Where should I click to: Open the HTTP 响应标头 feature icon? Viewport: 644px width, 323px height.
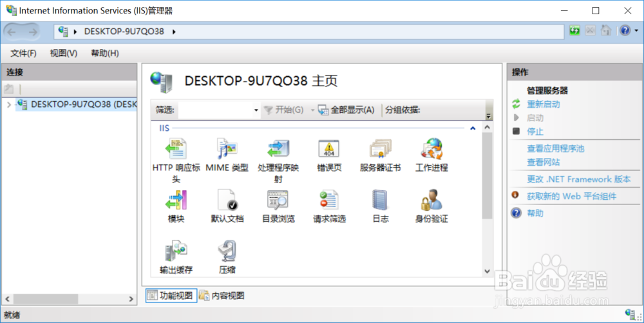click(176, 149)
